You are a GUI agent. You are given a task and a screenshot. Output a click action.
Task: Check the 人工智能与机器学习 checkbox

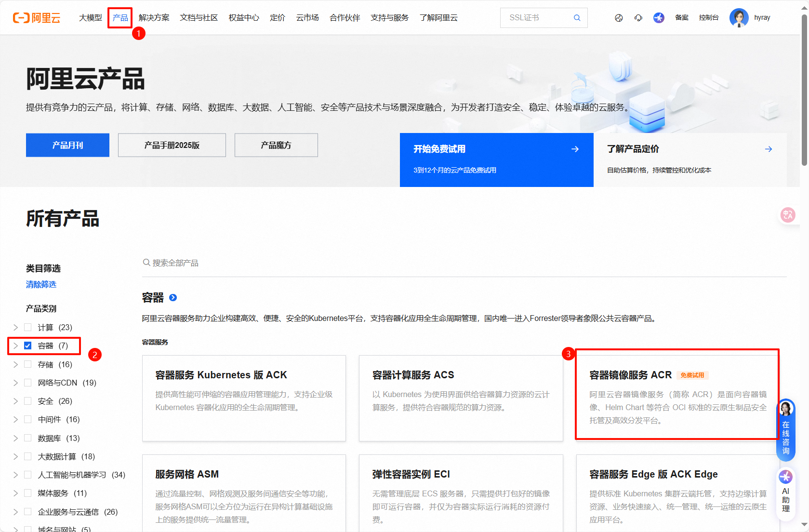28,475
